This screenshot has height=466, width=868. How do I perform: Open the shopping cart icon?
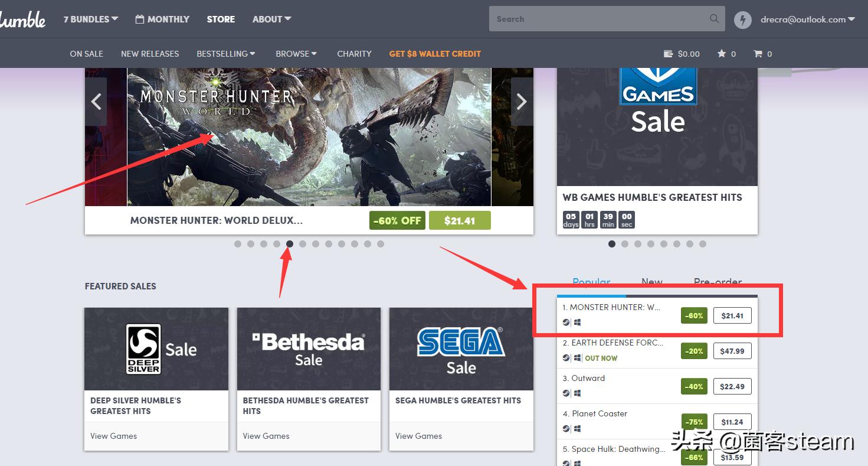(758, 54)
